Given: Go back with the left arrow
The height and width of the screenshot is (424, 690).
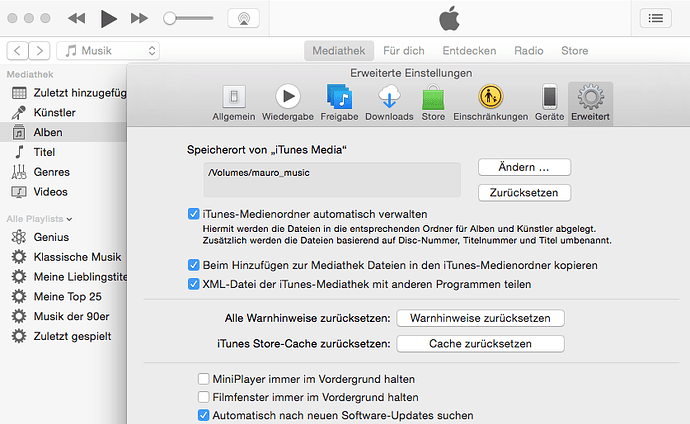Looking at the screenshot, I should (18, 51).
